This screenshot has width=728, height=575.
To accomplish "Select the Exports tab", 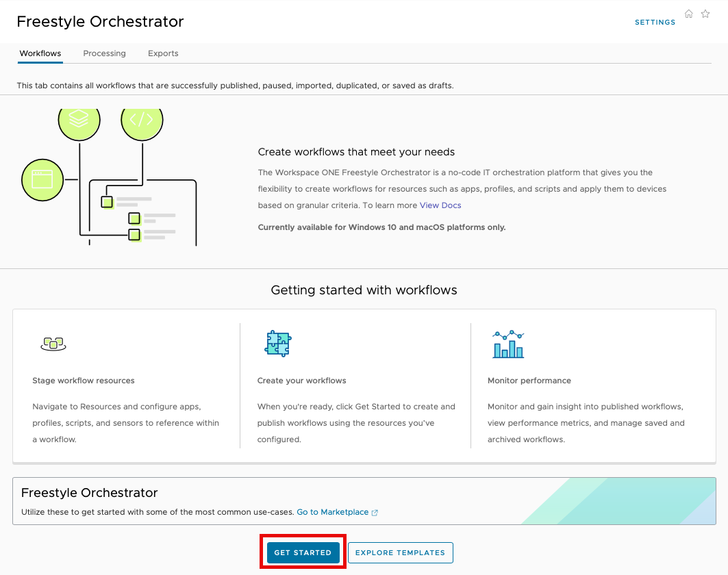I will pyautogui.click(x=163, y=53).
